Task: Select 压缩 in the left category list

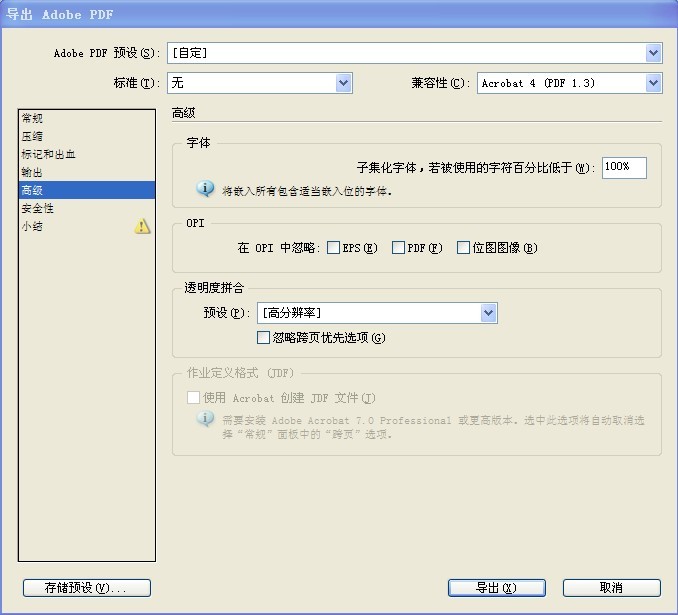Action: pyautogui.click(x=86, y=136)
